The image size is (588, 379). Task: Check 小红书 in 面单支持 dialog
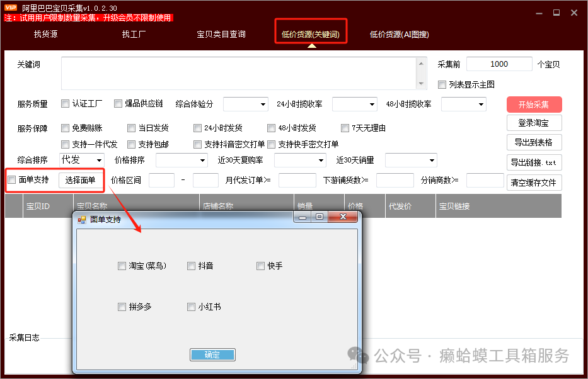[x=191, y=307]
